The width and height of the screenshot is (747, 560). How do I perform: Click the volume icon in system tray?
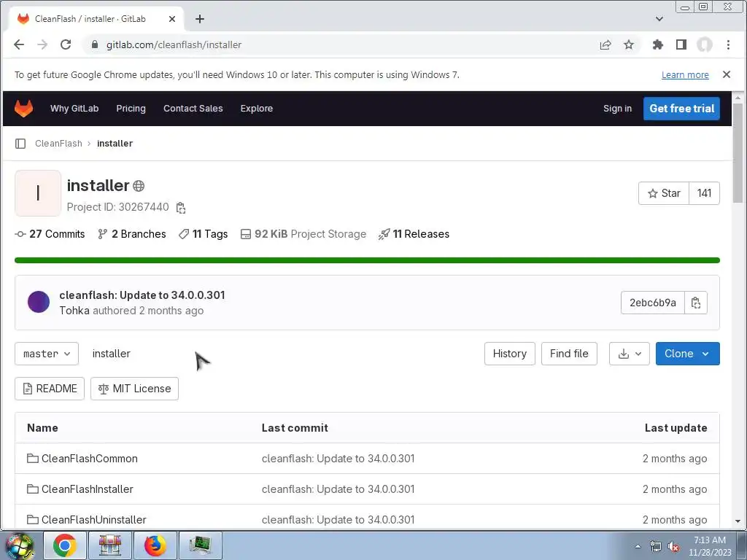tap(673, 547)
